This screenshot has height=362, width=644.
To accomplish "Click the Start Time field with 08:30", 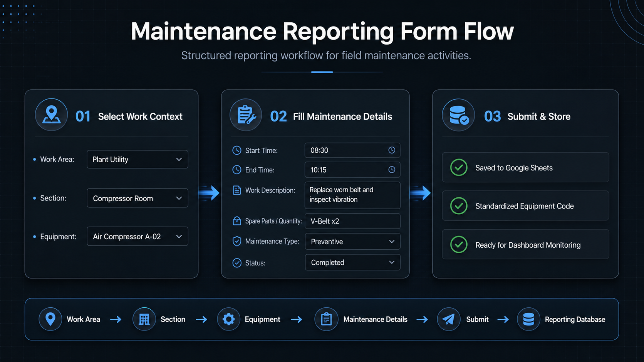I will click(352, 150).
